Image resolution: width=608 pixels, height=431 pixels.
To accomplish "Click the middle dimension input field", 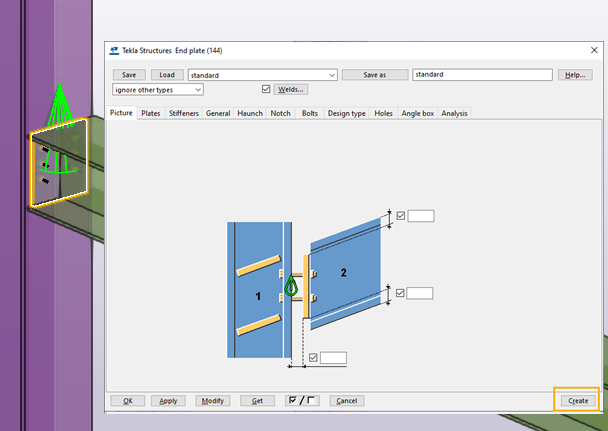I will click(420, 293).
